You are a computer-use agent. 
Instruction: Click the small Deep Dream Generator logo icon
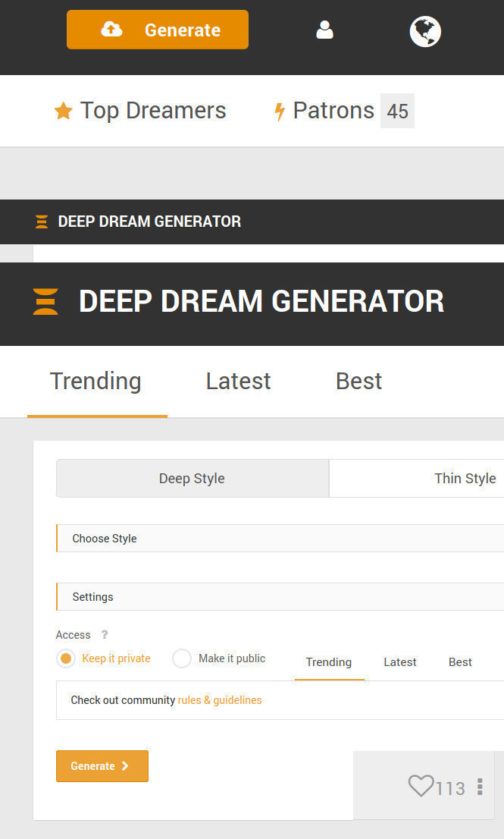tap(41, 222)
